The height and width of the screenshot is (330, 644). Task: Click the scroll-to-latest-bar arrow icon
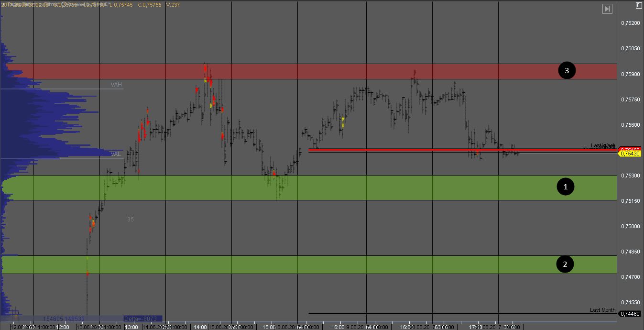coord(607,9)
